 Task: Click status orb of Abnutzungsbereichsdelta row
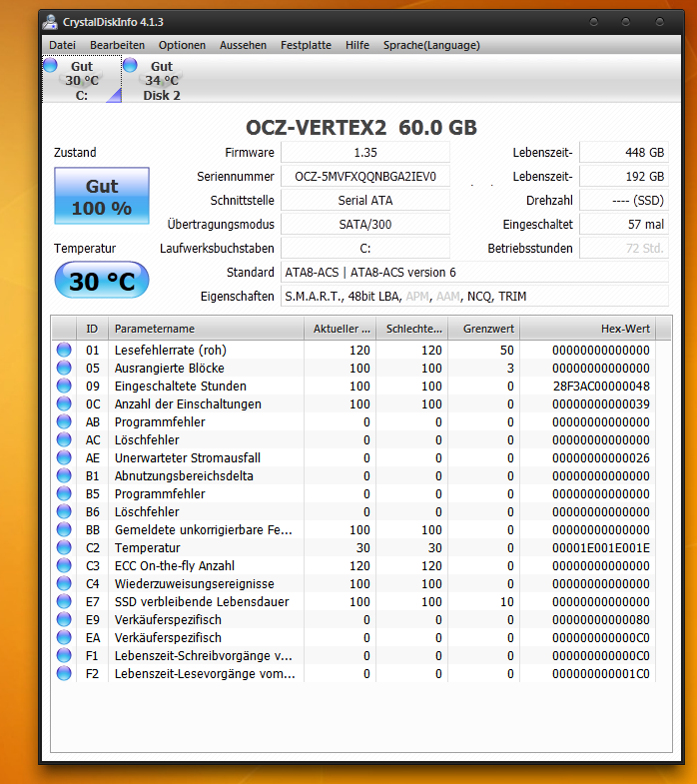64,475
